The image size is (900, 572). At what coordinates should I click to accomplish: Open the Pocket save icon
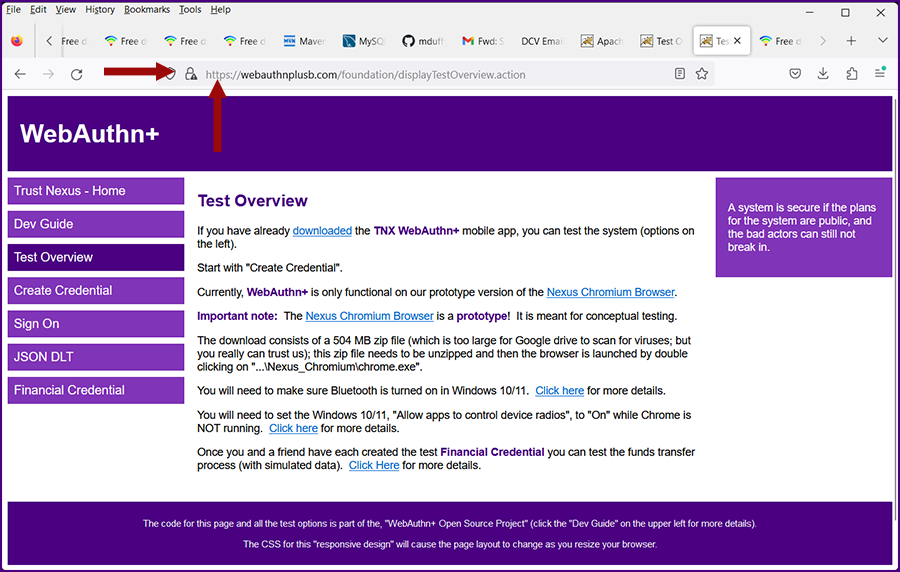(795, 74)
